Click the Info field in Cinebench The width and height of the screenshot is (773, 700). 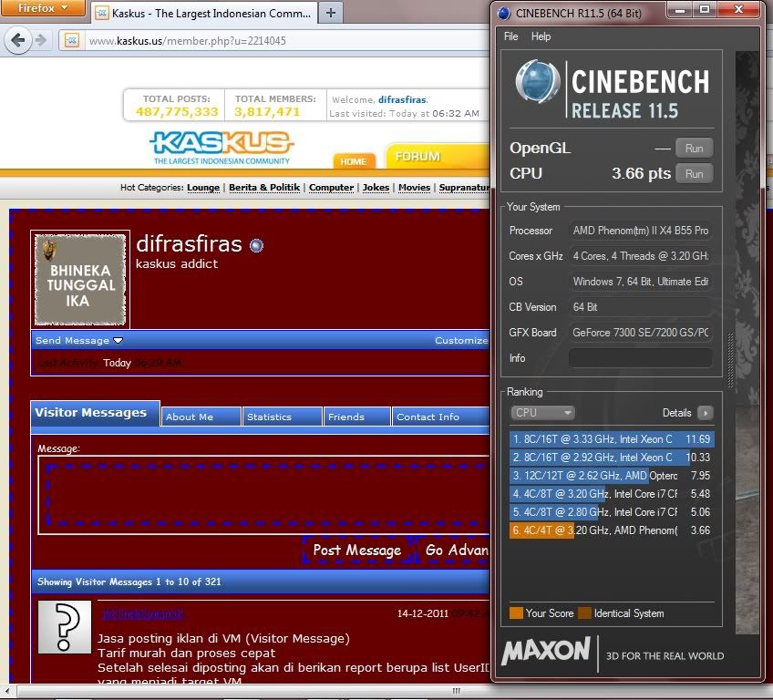[x=641, y=358]
